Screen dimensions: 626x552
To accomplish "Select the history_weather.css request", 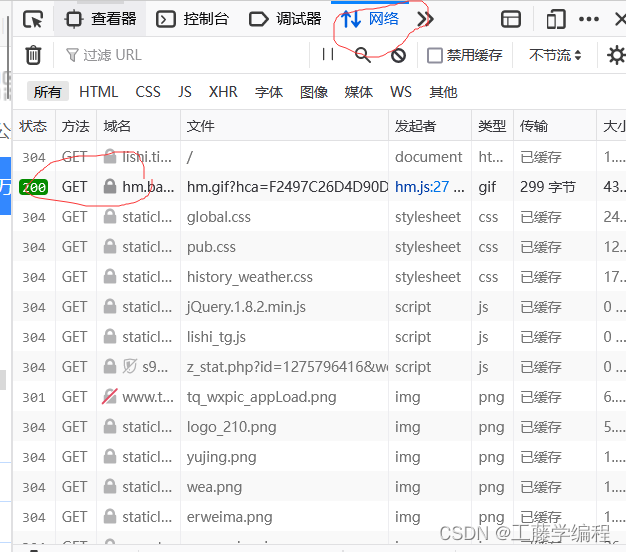I will coord(250,277).
